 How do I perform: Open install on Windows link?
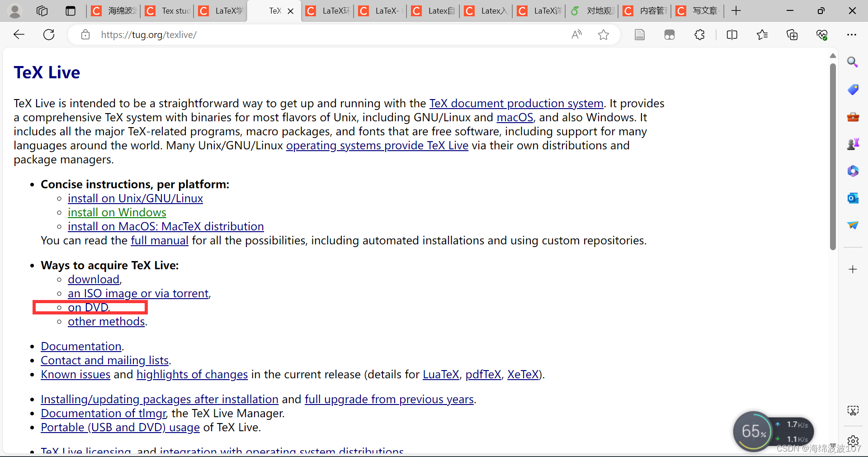coord(117,212)
